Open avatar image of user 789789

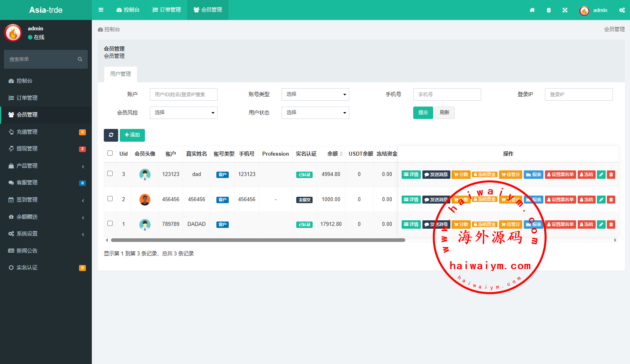point(145,224)
